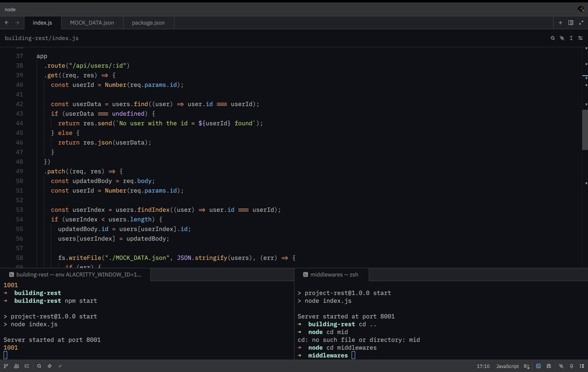Go back with the left arrow

point(7,23)
